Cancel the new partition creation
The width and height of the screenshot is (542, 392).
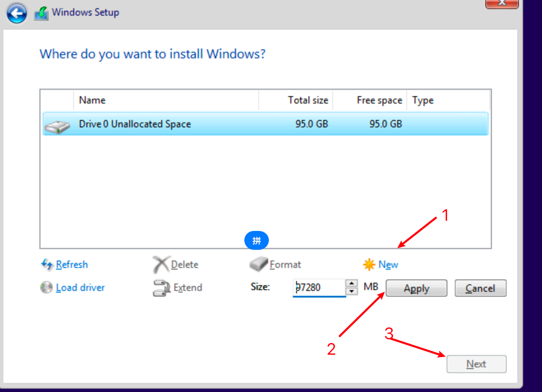click(x=480, y=288)
